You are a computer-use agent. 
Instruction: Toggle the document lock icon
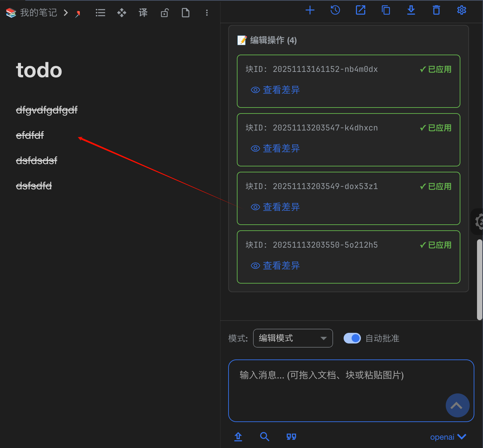(164, 13)
